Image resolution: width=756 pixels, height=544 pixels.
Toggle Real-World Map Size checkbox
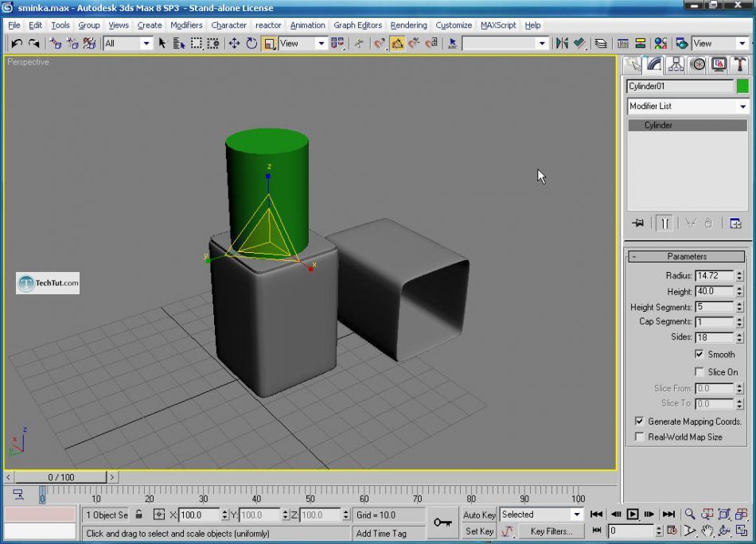tap(640, 437)
